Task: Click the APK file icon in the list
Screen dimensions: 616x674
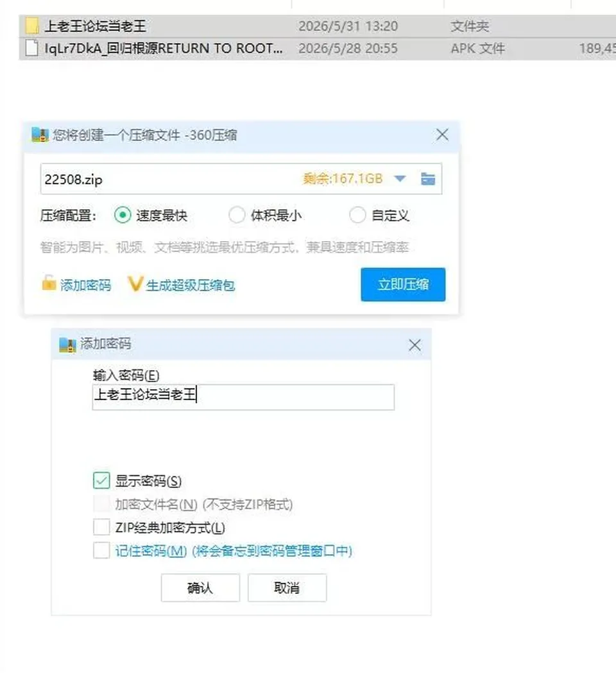Action: [31, 48]
